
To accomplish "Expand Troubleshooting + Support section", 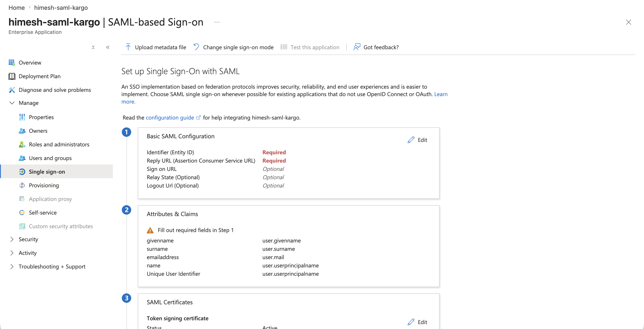I will [x=12, y=266].
